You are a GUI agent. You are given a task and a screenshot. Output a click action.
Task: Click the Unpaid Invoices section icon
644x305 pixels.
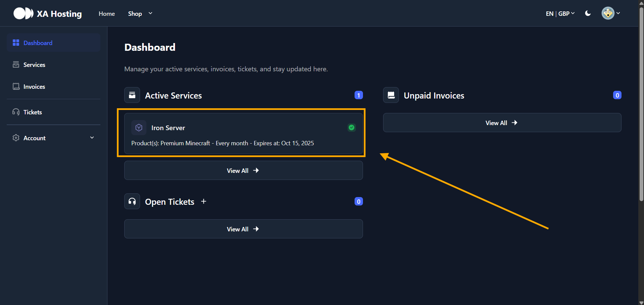(x=391, y=95)
